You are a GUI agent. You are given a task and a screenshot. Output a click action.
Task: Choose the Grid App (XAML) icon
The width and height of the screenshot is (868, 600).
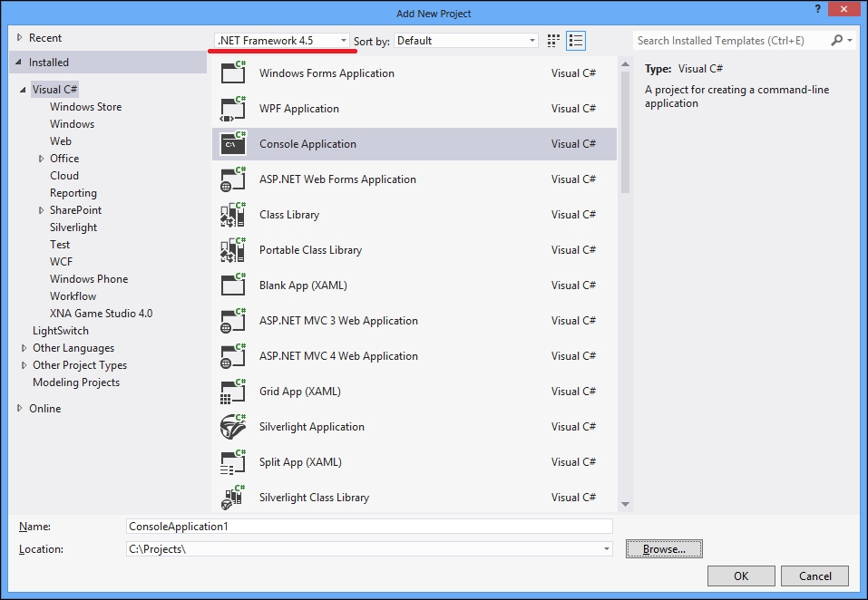[233, 392]
